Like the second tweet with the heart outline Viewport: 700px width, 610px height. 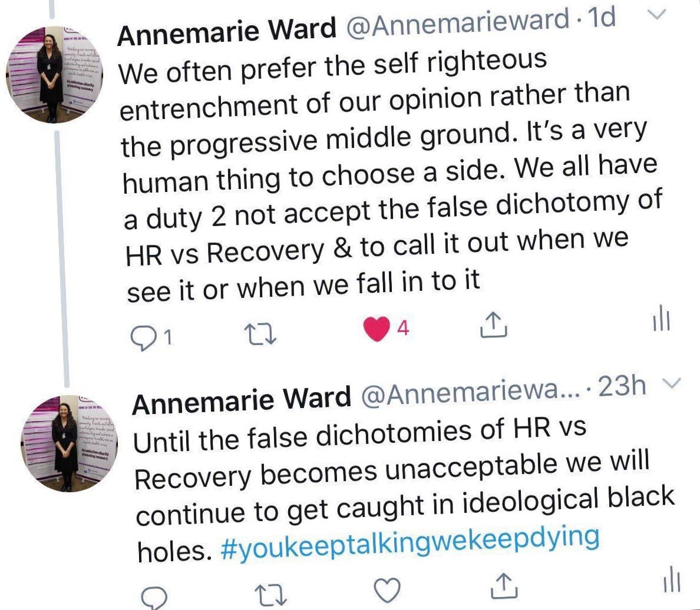[x=387, y=590]
